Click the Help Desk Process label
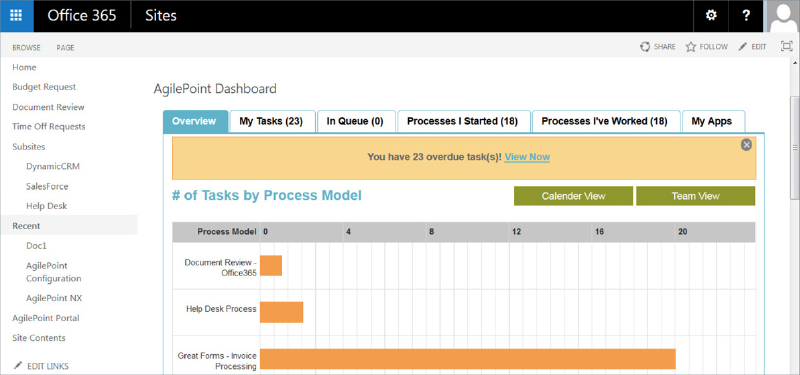Viewport: 800px width, 375px height. [x=221, y=309]
